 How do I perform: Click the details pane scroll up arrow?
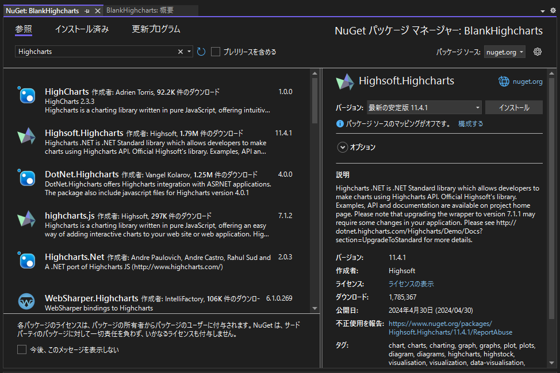(552, 74)
